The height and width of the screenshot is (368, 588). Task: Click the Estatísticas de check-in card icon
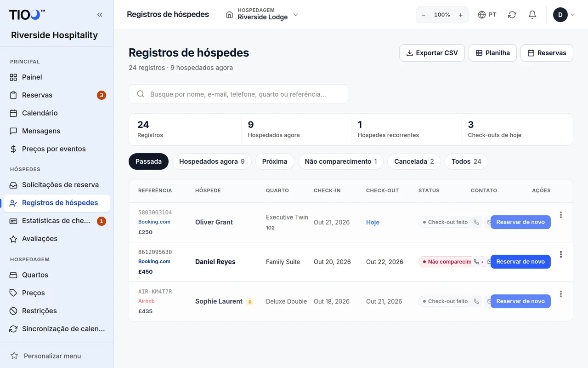click(13, 221)
